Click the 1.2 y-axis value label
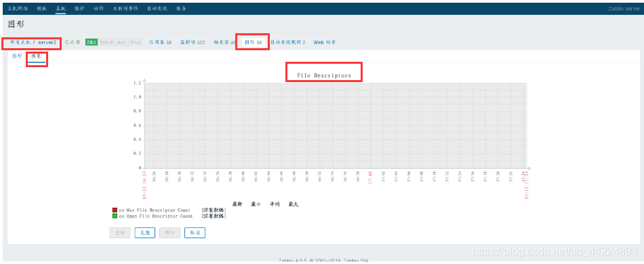The image size is (644, 264). (138, 83)
